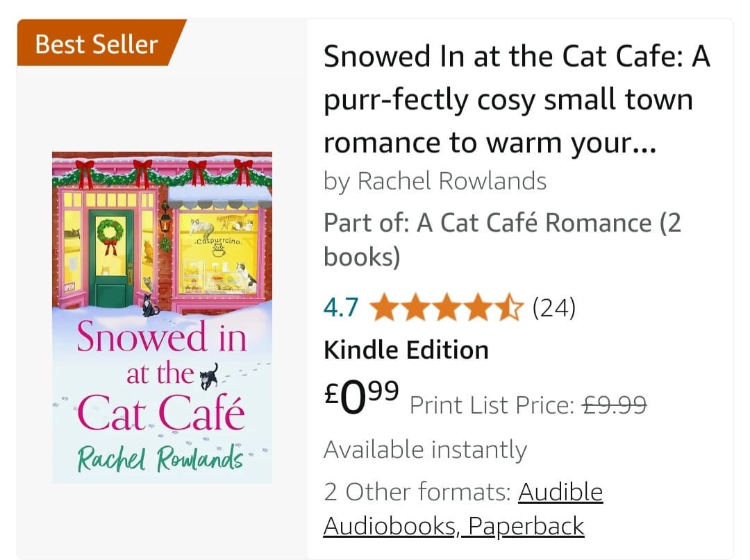
Task: Open author Rachel Rowlands' page
Action: pyautogui.click(x=452, y=182)
